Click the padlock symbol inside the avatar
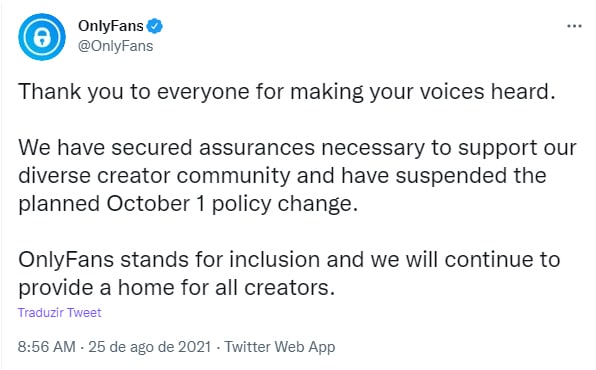 point(42,38)
